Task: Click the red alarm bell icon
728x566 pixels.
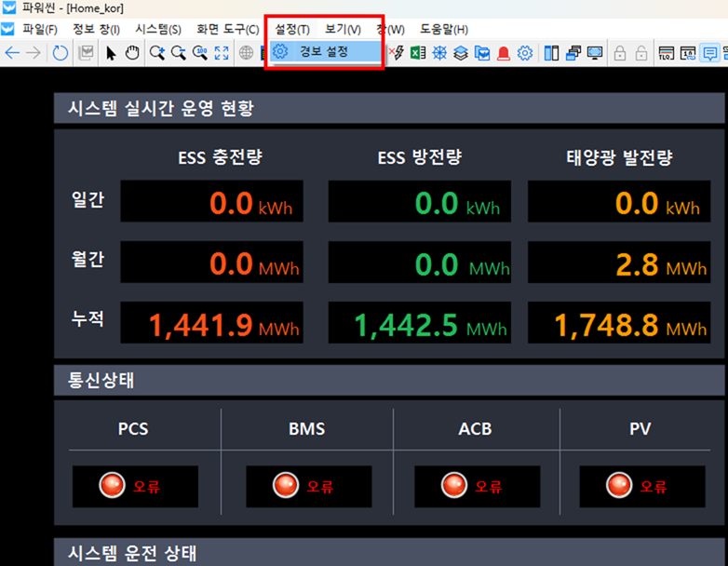Action: click(x=504, y=53)
